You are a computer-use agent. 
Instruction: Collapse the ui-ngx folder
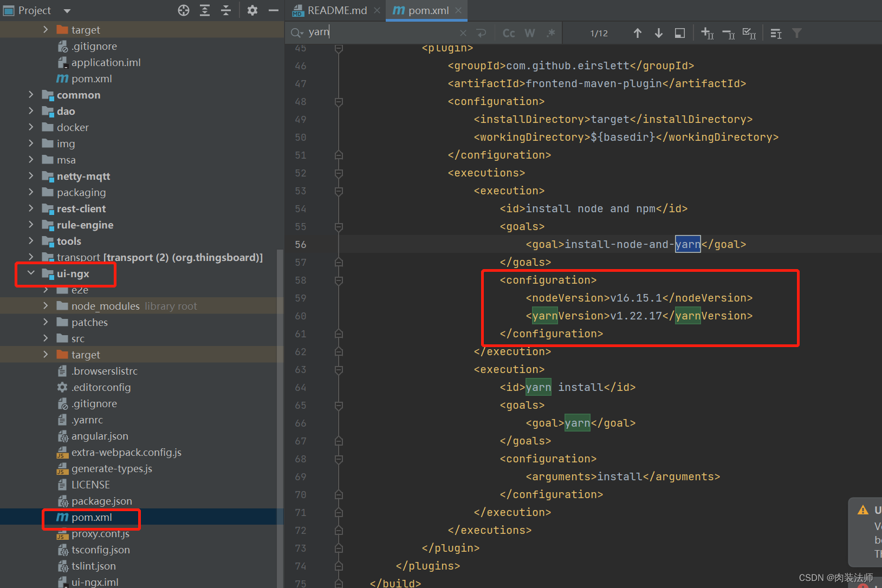pyautogui.click(x=31, y=273)
